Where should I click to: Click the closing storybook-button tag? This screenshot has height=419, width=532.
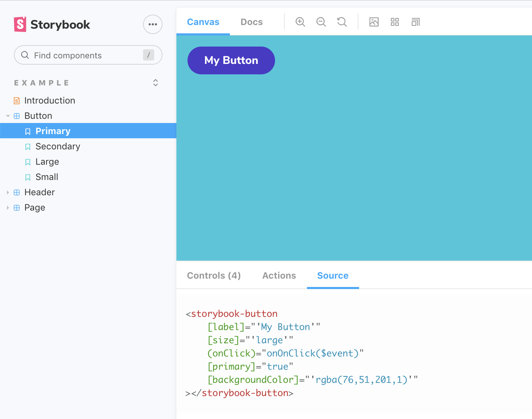pyautogui.click(x=240, y=393)
